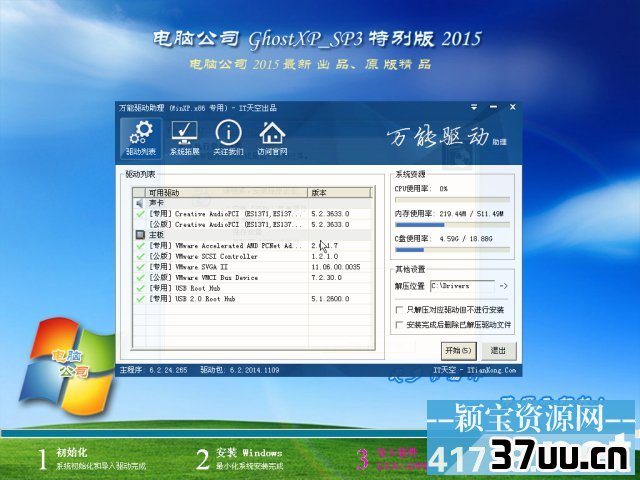Click the -> browse arrow beside extract path
The width and height of the screenshot is (640, 480).
point(504,286)
